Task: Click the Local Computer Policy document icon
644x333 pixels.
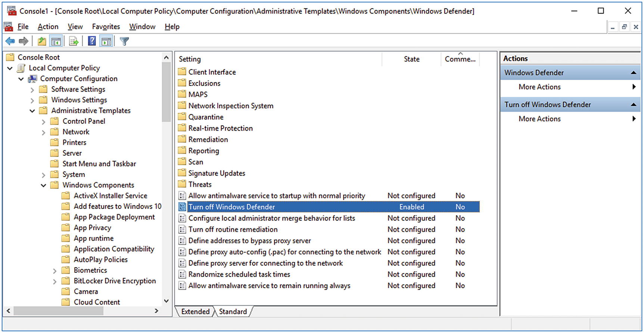Action: (21, 68)
